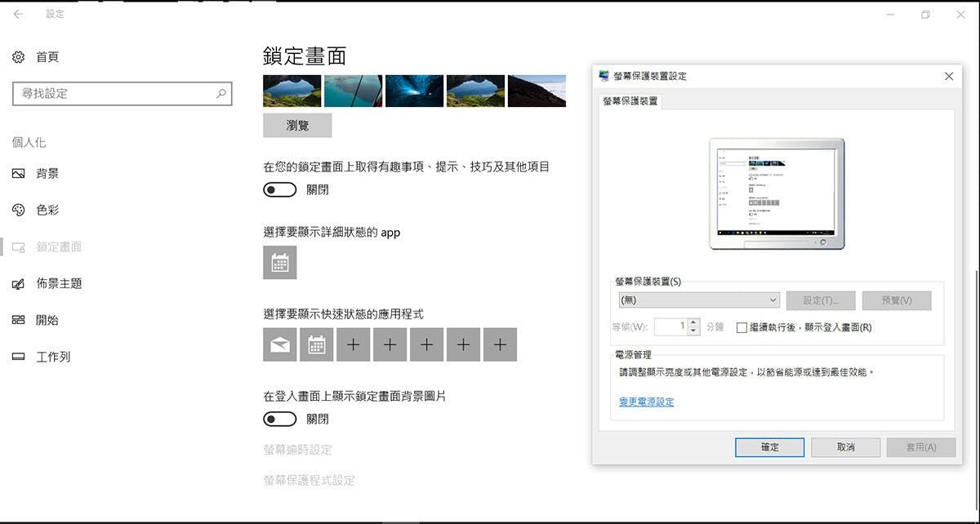This screenshot has height=524, width=980.
Task: Open 變更電源設定 link
Action: (x=646, y=402)
